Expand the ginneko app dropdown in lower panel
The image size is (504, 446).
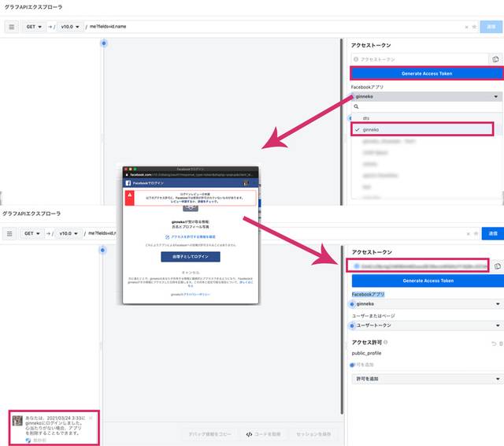(x=427, y=304)
